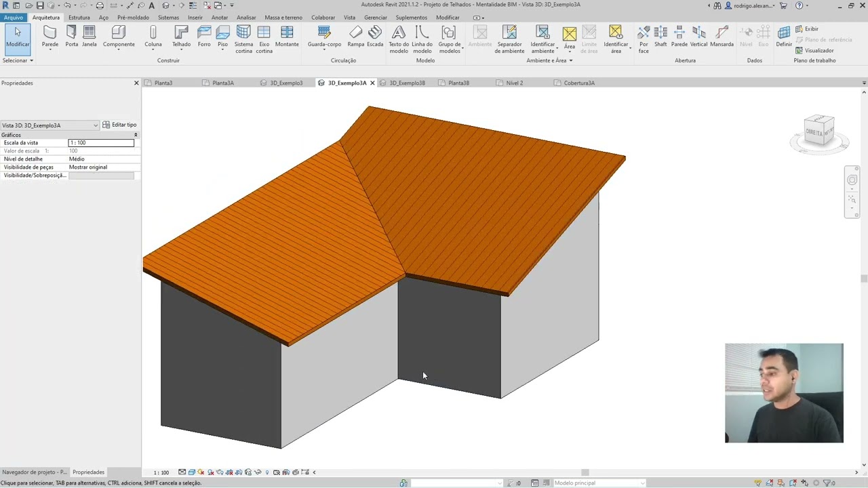Select the Eixo cortina tool
The height and width of the screenshot is (488, 868).
tap(264, 39)
